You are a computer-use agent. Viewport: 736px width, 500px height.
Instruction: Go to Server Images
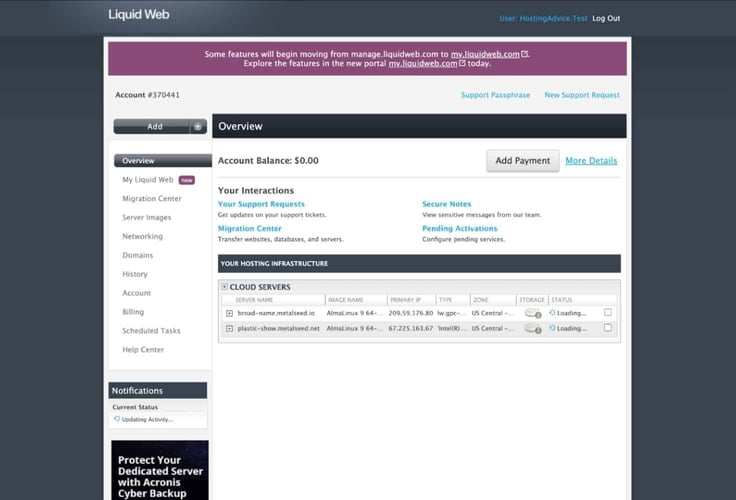pyautogui.click(x=146, y=217)
